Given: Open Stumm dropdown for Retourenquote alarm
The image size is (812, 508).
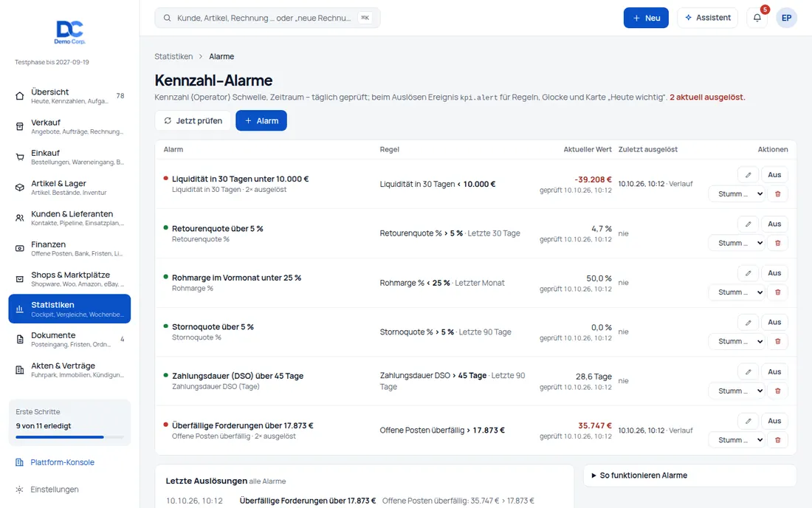Looking at the screenshot, I should 736,243.
